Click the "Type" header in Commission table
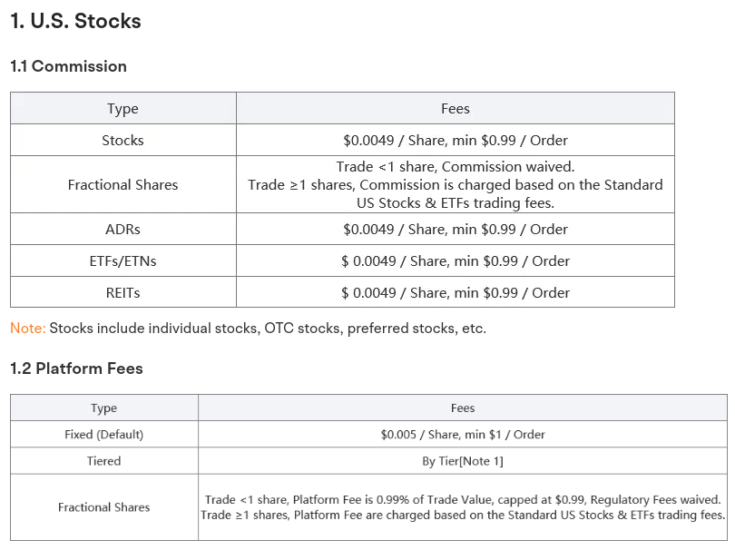Screen dimensions: 735x560 point(122,109)
